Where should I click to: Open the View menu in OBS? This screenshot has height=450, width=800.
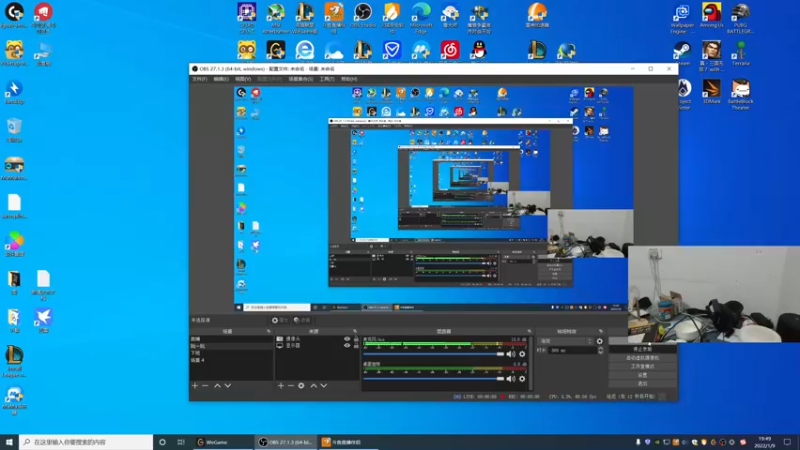click(x=243, y=79)
